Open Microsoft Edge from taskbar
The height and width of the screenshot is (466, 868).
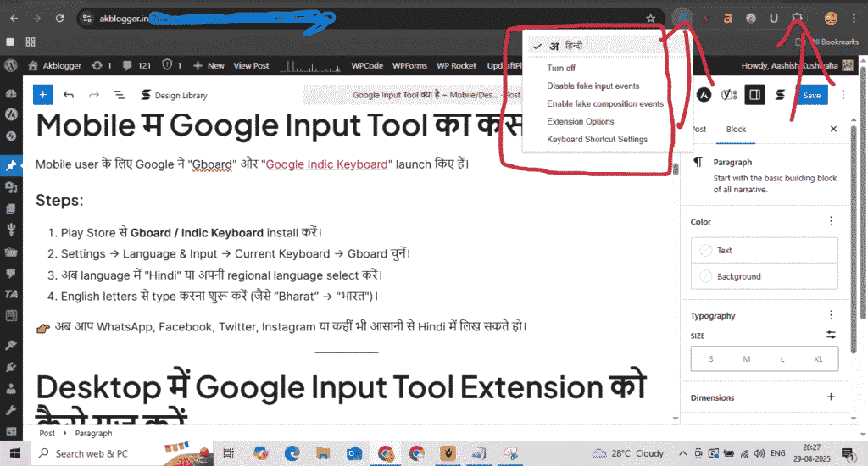292,454
